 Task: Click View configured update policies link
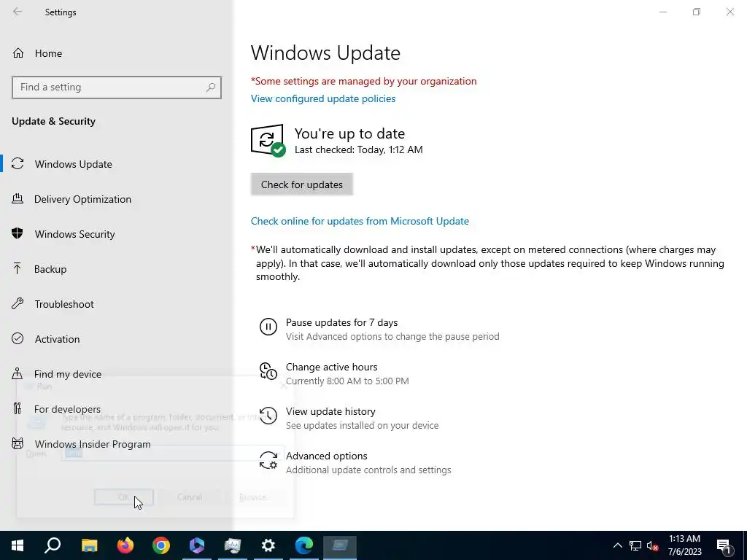(x=323, y=98)
